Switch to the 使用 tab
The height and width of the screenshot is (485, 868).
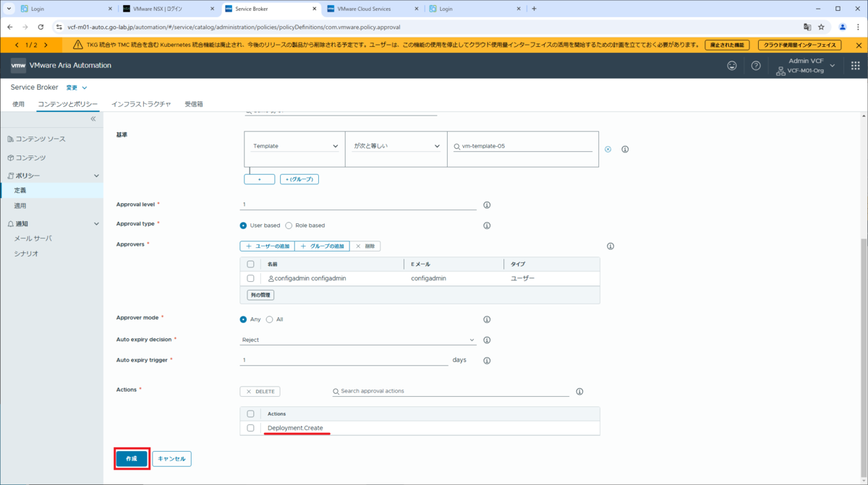(x=18, y=104)
